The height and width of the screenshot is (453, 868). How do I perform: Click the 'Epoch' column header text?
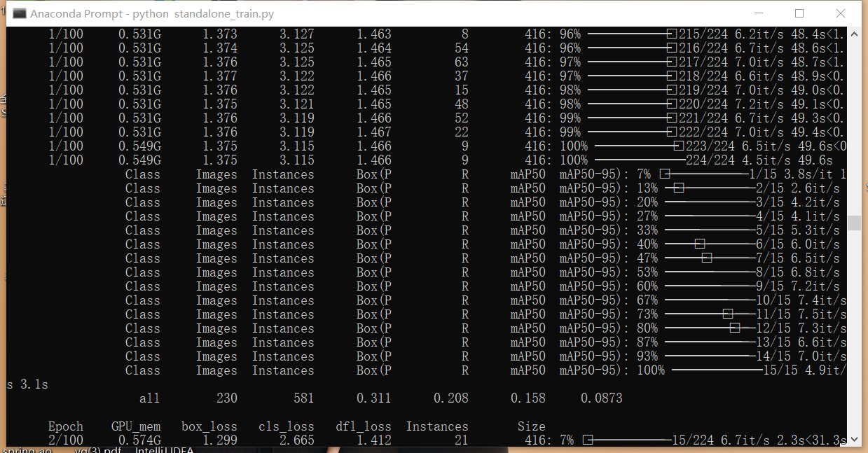pyautogui.click(x=66, y=426)
